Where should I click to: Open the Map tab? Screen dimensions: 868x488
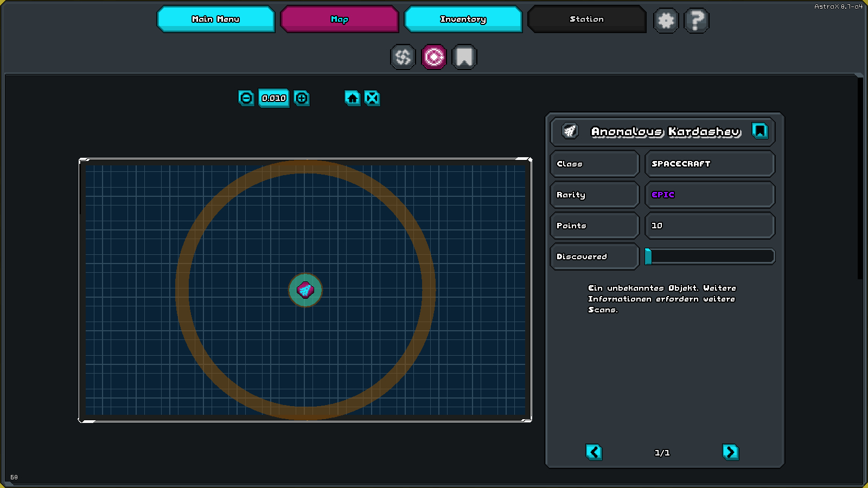[x=339, y=19]
